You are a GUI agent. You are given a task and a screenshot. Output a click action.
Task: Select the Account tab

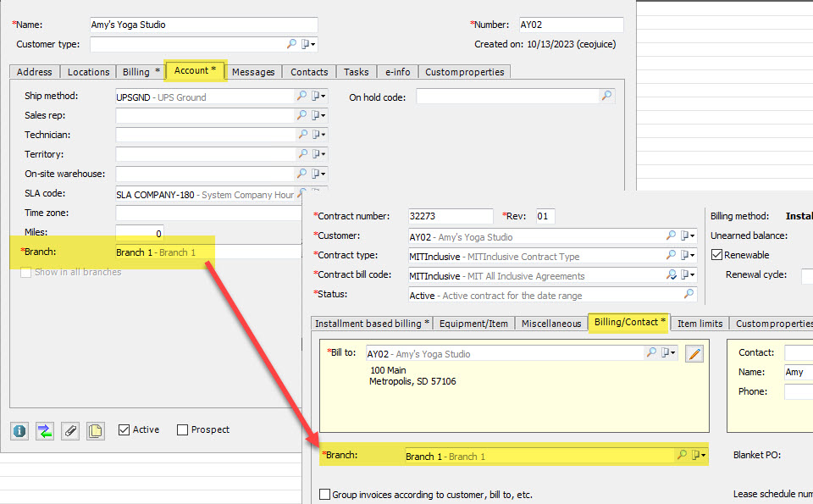195,70
